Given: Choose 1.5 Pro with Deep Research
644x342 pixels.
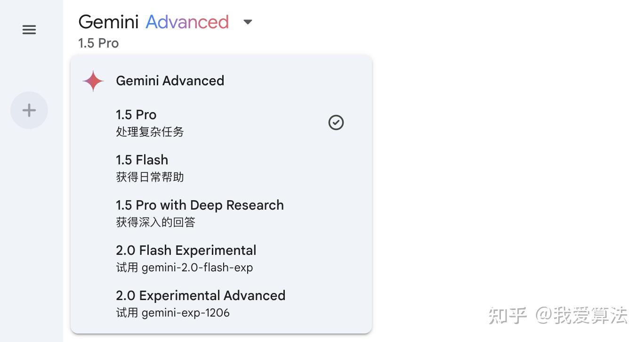Looking at the screenshot, I should click(200, 205).
